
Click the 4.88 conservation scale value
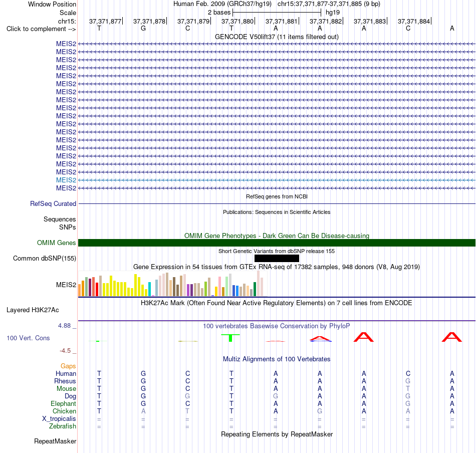[64, 326]
